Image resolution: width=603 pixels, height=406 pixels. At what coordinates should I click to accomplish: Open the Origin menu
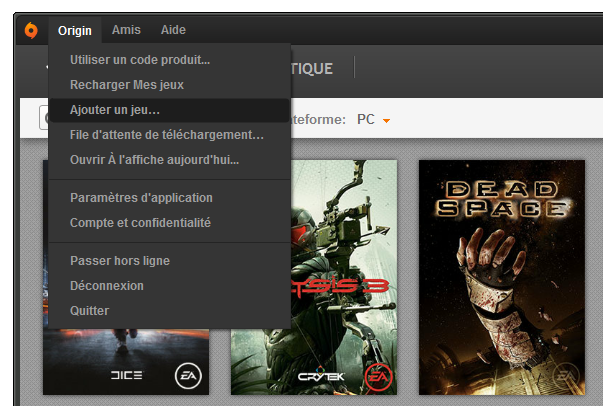[75, 30]
